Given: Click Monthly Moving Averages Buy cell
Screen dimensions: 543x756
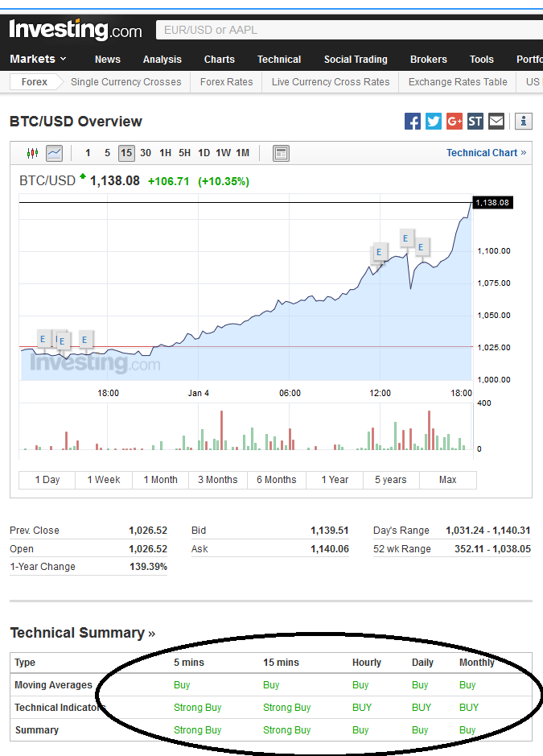Looking at the screenshot, I should tap(467, 684).
